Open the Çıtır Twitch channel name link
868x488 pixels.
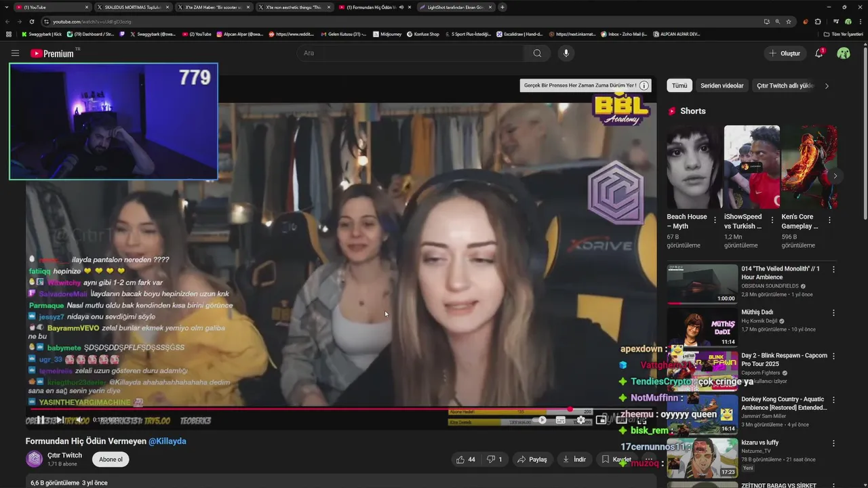[x=64, y=455]
